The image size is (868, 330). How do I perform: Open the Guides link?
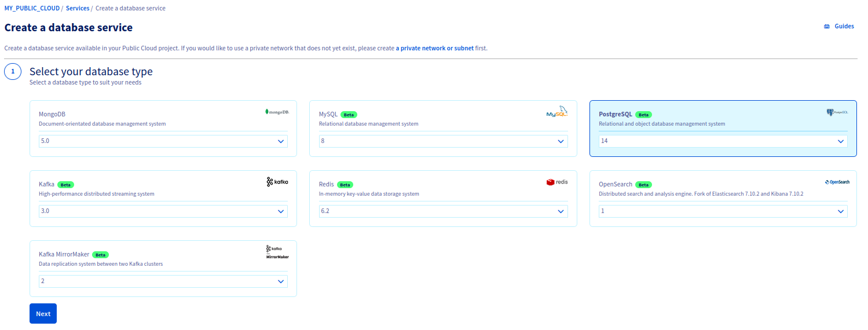[x=844, y=27]
